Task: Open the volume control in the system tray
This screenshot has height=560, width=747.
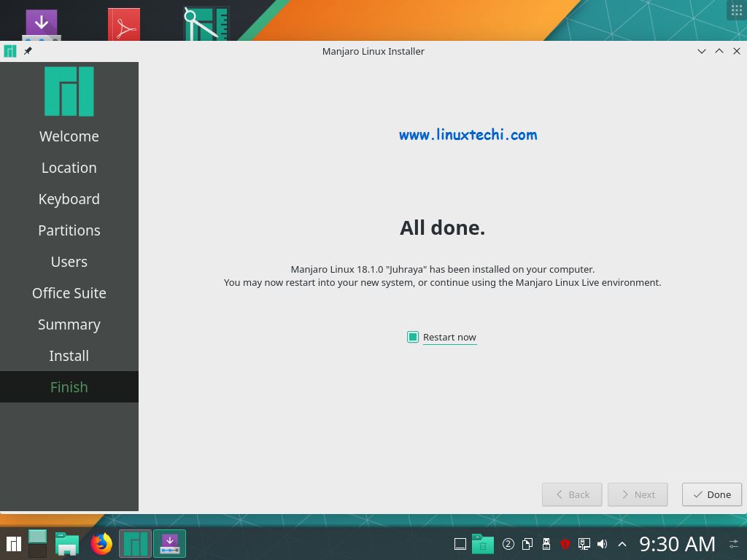Action: (602, 543)
